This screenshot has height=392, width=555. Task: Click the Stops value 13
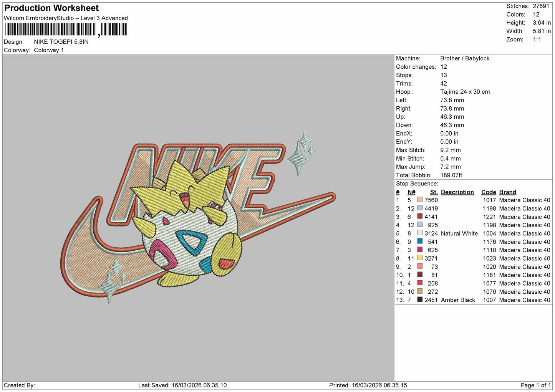(444, 75)
